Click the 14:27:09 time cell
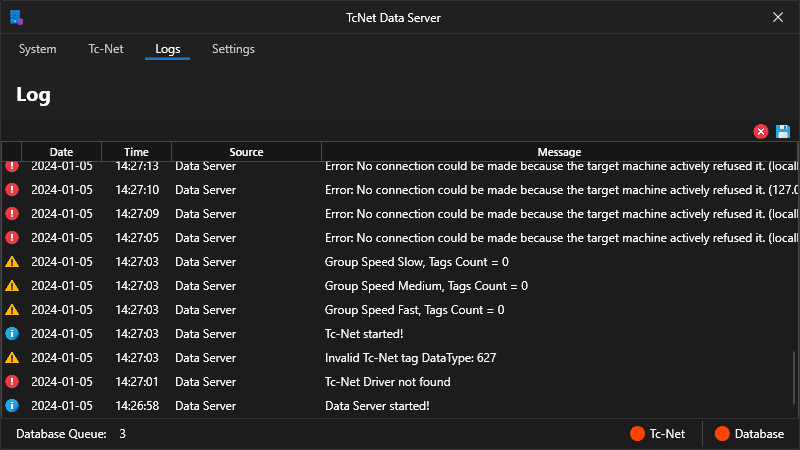The height and width of the screenshot is (450, 800). coord(137,214)
